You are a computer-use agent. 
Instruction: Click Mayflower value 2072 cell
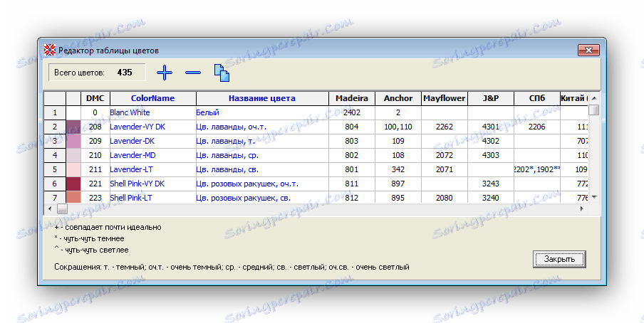click(x=445, y=155)
